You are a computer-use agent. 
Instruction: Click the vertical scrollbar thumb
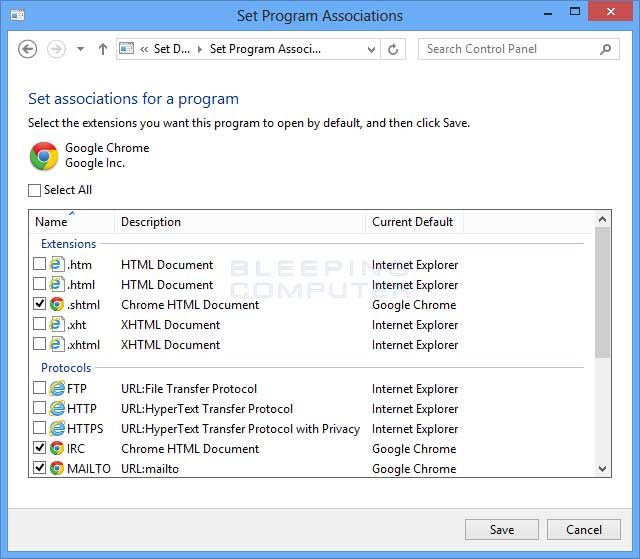point(602,293)
